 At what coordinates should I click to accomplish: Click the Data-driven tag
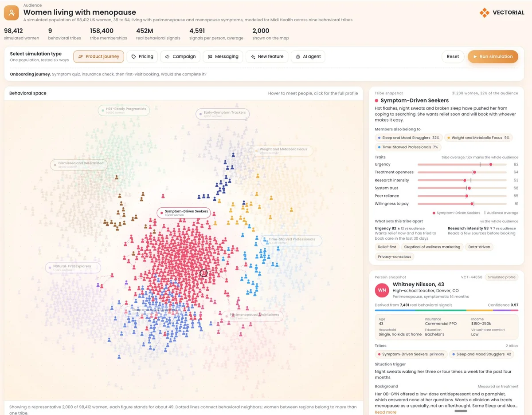(479, 247)
